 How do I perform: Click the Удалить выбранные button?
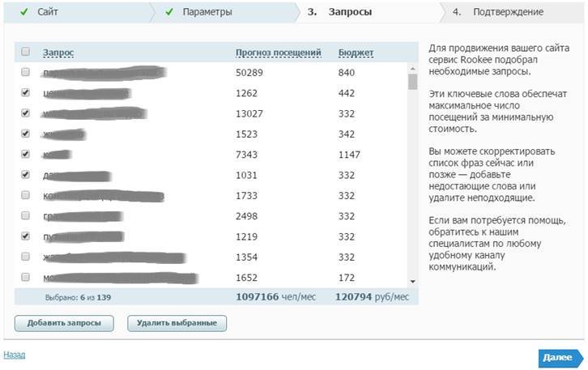click(x=177, y=323)
